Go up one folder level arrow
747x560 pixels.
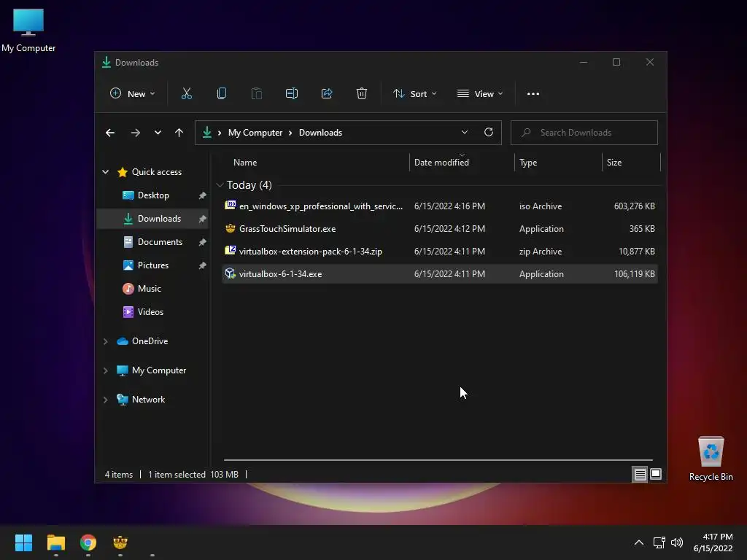click(x=179, y=133)
